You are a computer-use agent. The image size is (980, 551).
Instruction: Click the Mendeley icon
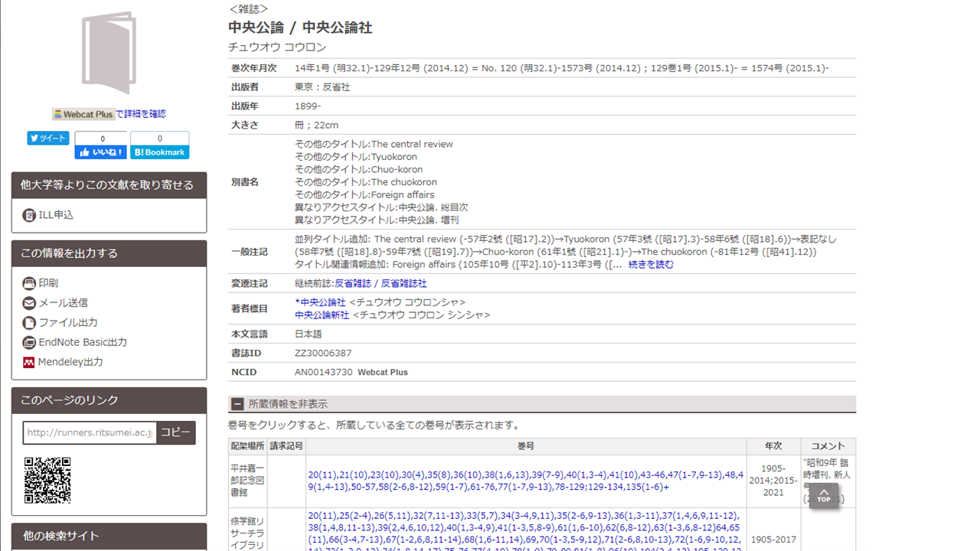pyautogui.click(x=29, y=363)
